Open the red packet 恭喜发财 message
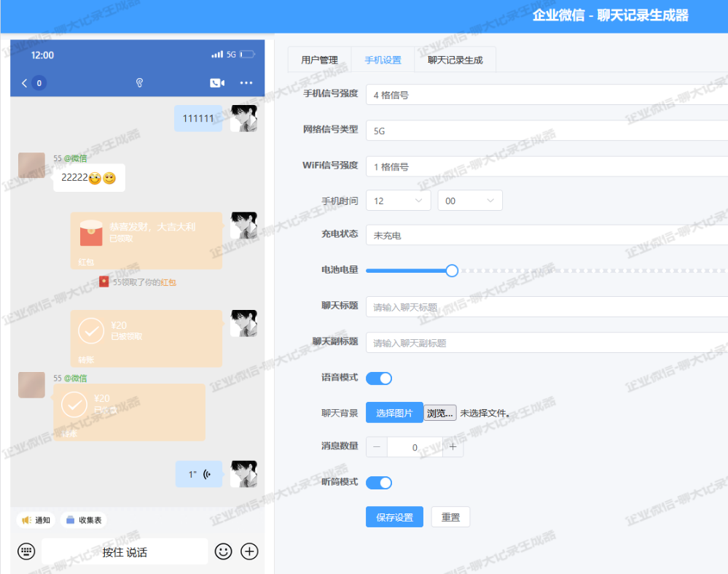The image size is (728, 574). [x=146, y=241]
